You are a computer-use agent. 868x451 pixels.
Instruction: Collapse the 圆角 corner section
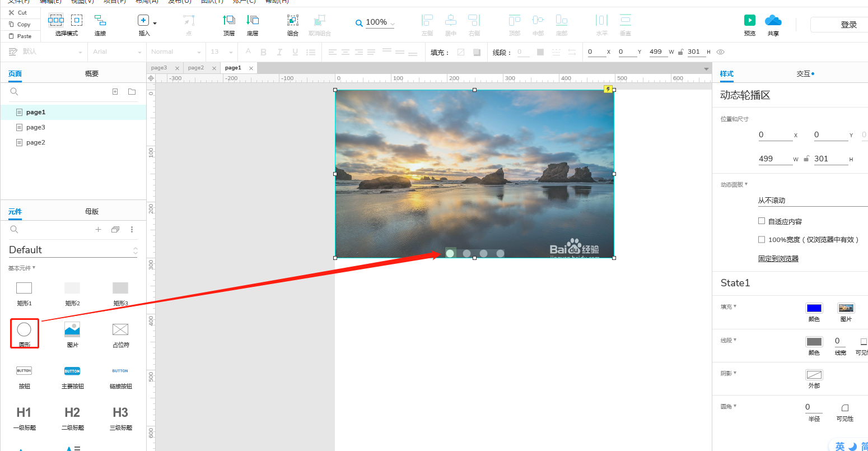(x=729, y=406)
